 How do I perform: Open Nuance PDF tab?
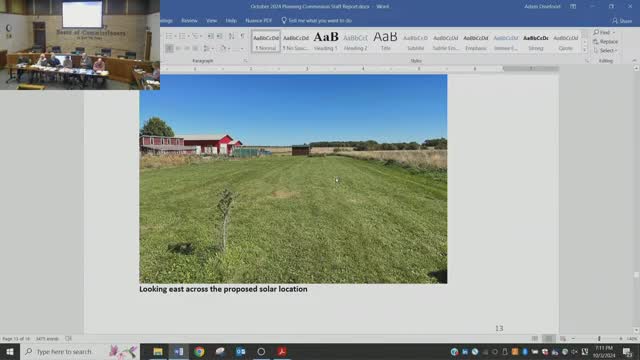[x=258, y=21]
